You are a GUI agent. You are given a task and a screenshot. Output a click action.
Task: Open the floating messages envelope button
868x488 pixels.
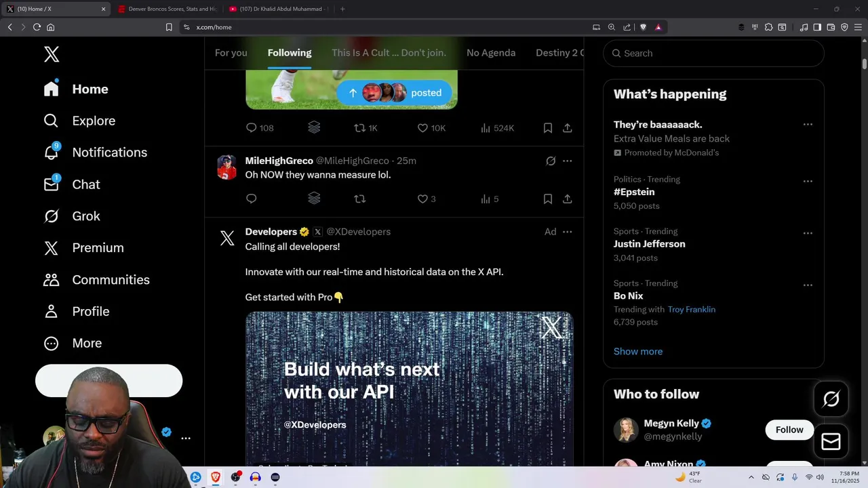coord(831,442)
